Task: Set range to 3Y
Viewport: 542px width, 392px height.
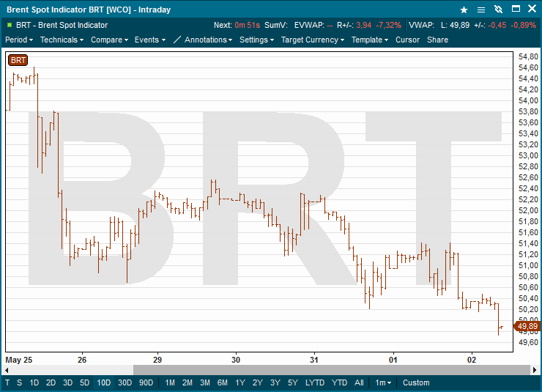Action: tap(275, 382)
